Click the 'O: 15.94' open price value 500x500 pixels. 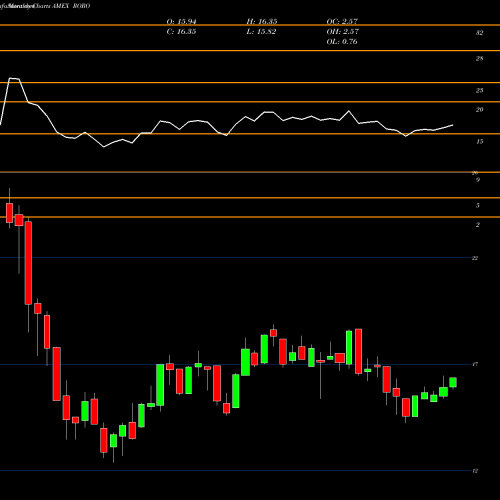pos(181,22)
